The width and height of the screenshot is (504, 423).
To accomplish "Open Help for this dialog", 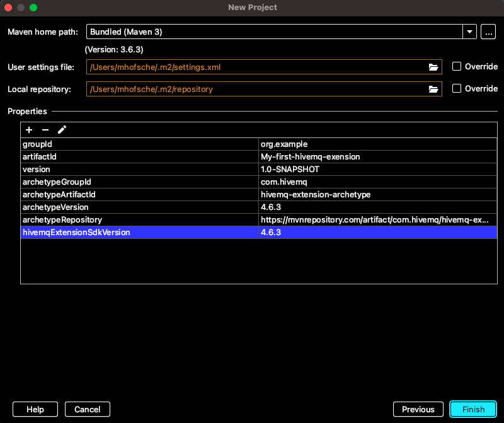I will [x=35, y=409].
